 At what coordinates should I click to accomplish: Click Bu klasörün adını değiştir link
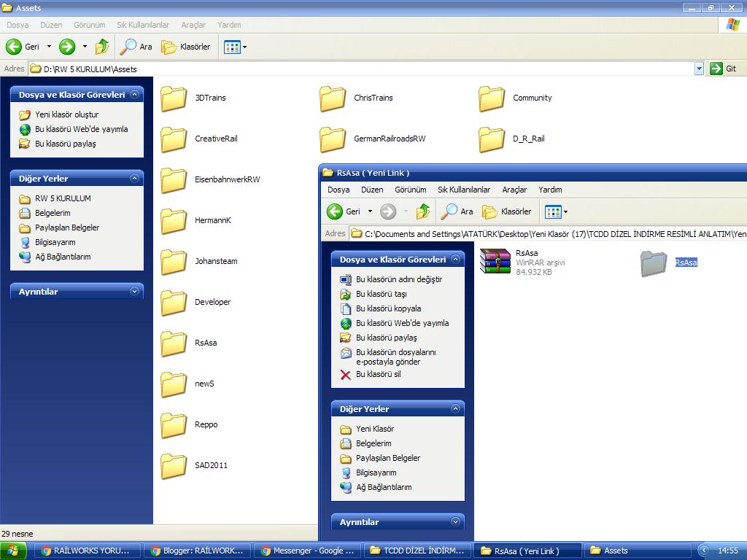click(391, 279)
